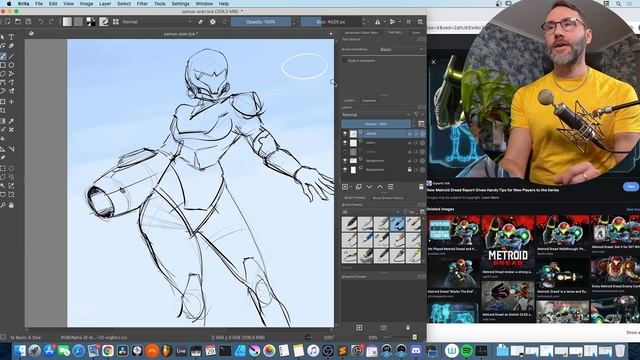The width and height of the screenshot is (640, 360).
Task: Close the image preview in browser
Action: tap(433, 62)
